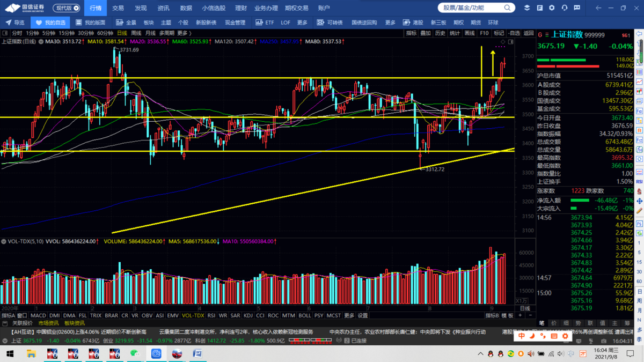The width and height of the screenshot is (644, 362).
Task: Open the ETF toolbar item
Action: 265,23
